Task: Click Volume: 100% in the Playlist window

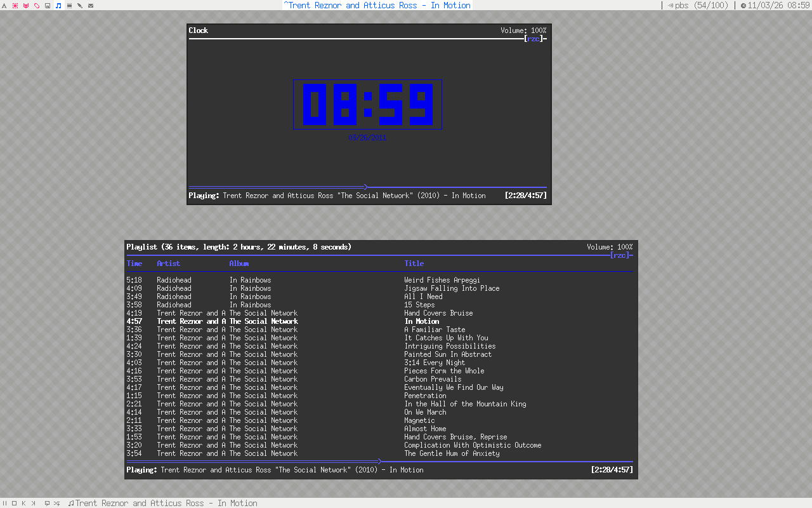Action: tap(610, 247)
